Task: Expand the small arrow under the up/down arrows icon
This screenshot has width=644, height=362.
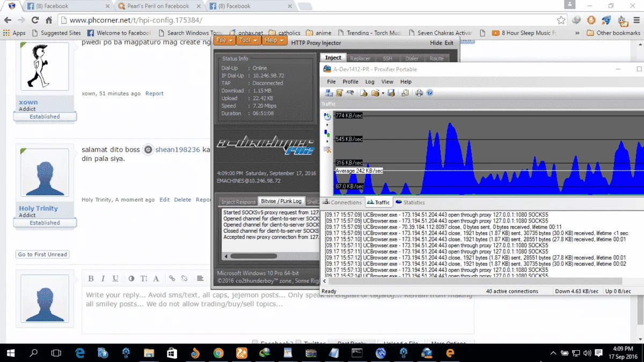Action: click(x=327, y=141)
